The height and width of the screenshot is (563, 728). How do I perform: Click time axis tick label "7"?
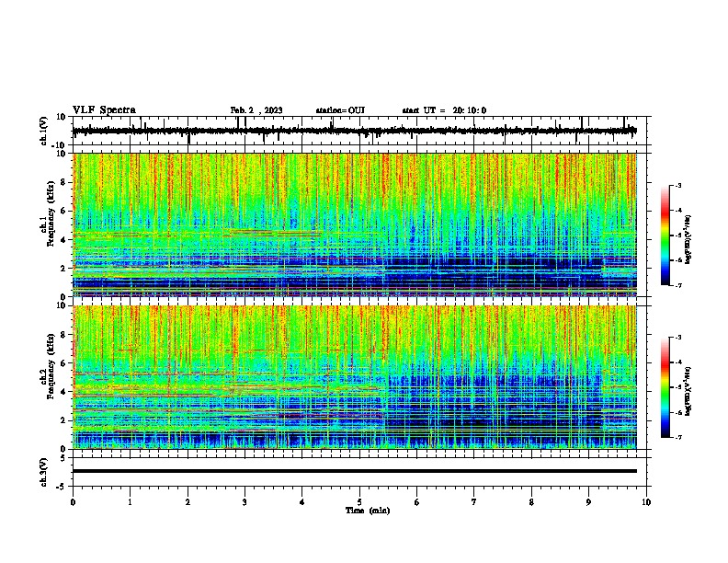pyautogui.click(x=474, y=502)
